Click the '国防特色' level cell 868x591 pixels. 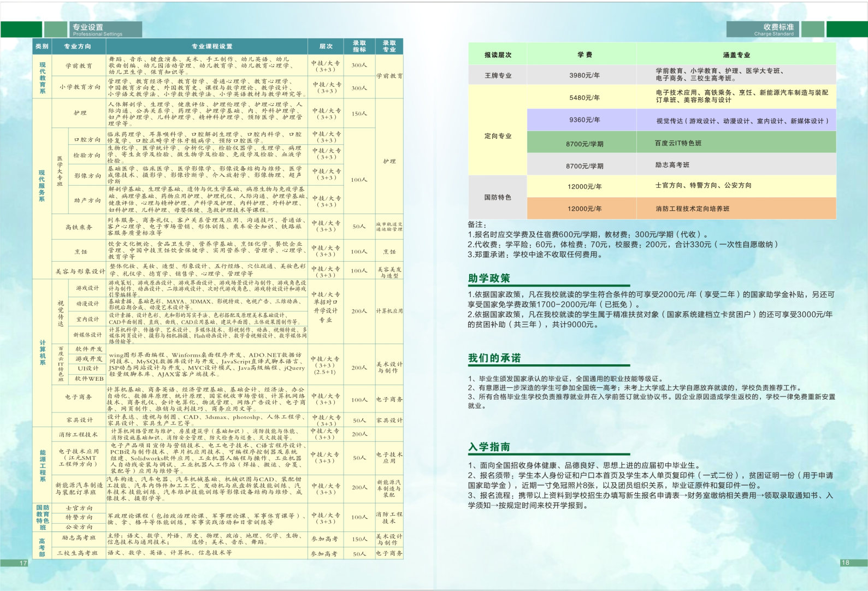498,197
